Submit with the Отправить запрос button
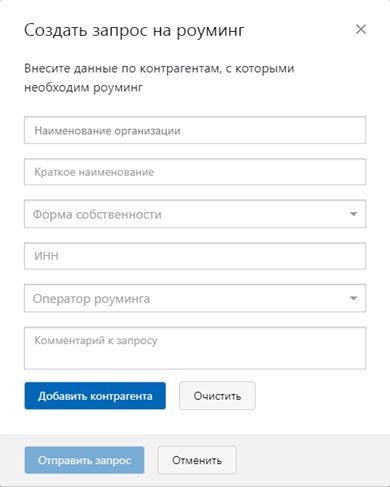The width and height of the screenshot is (390, 487). 84,460
